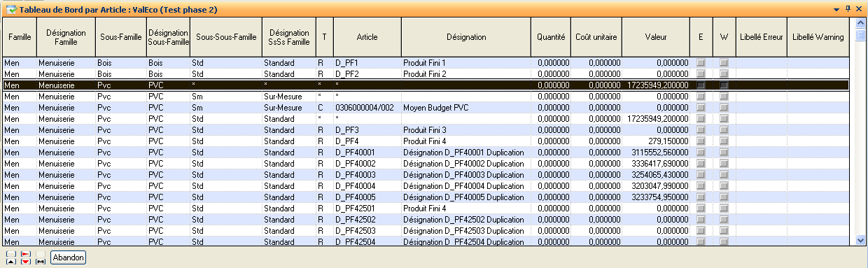Viewport: 868px width, 268px height.
Task: Click the red right-arrow navigation icon
Action: [x=26, y=254]
